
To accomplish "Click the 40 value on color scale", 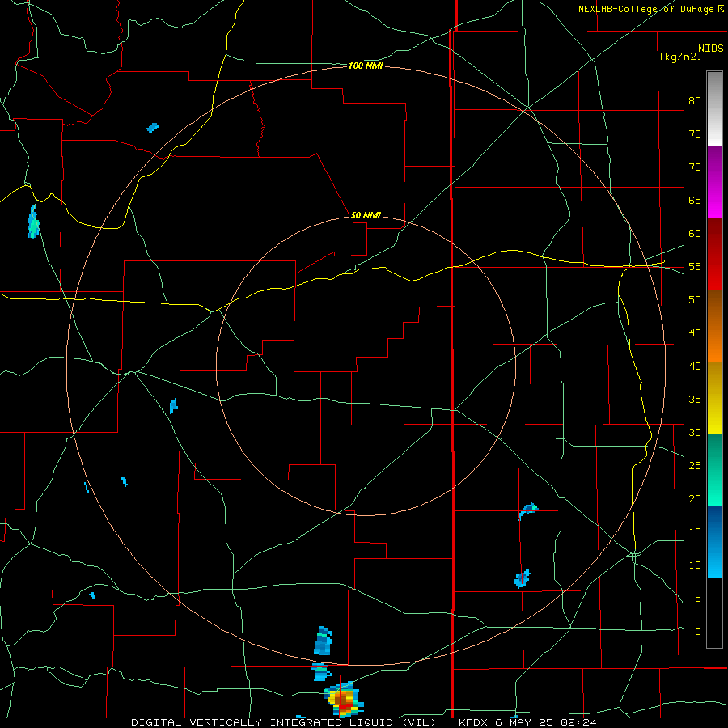I will coord(695,366).
